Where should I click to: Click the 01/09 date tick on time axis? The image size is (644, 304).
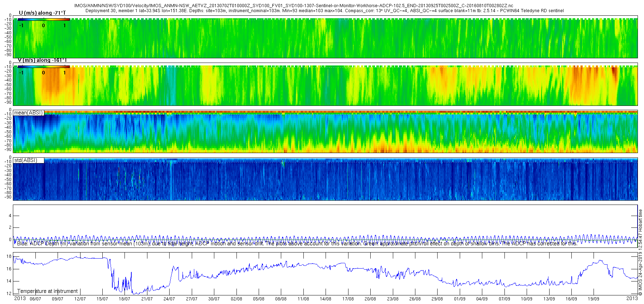pos(460,299)
